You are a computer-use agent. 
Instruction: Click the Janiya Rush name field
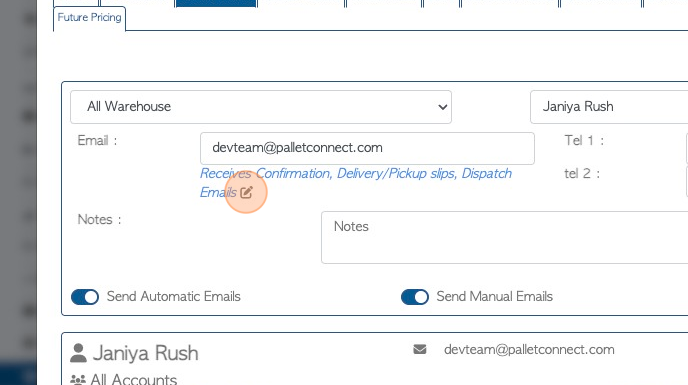(609, 107)
